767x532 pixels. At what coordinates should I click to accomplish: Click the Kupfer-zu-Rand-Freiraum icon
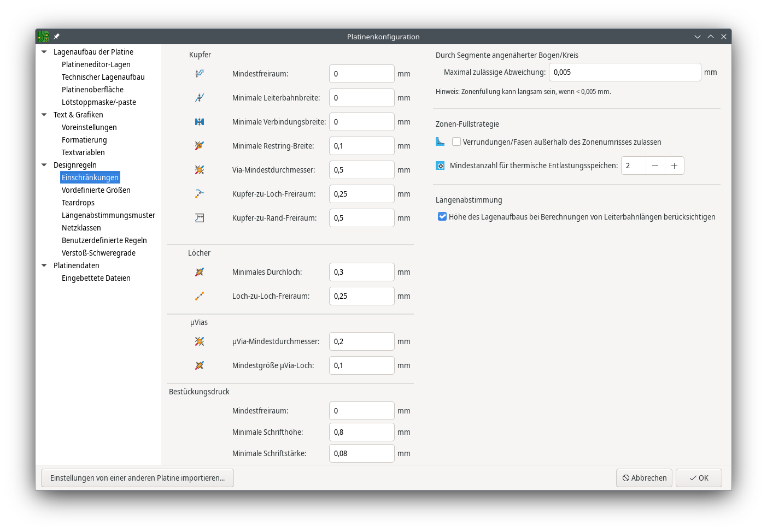point(200,218)
